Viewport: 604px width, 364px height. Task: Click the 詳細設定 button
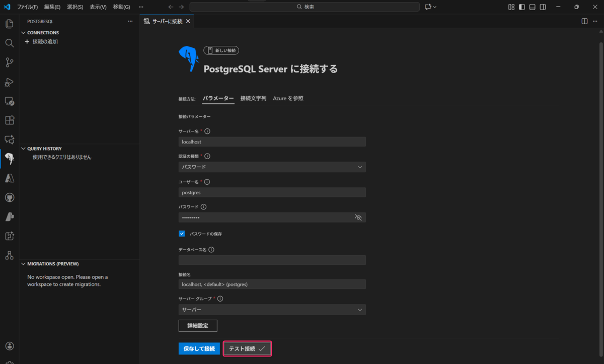197,325
